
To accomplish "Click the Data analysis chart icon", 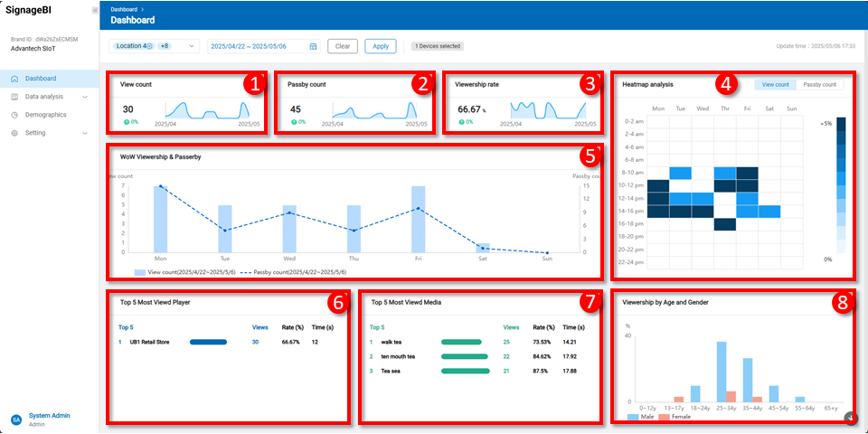I will click(x=14, y=97).
